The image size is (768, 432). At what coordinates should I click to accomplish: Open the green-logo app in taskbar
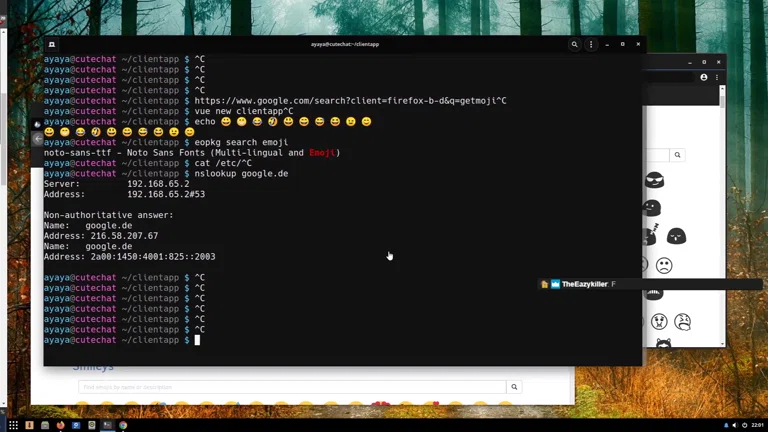(92, 425)
